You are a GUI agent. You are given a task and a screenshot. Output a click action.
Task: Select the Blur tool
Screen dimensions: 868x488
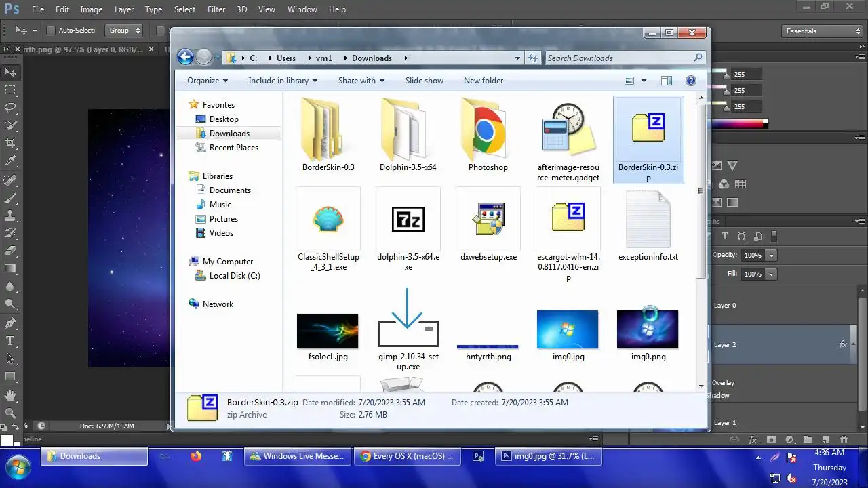[x=10, y=286]
